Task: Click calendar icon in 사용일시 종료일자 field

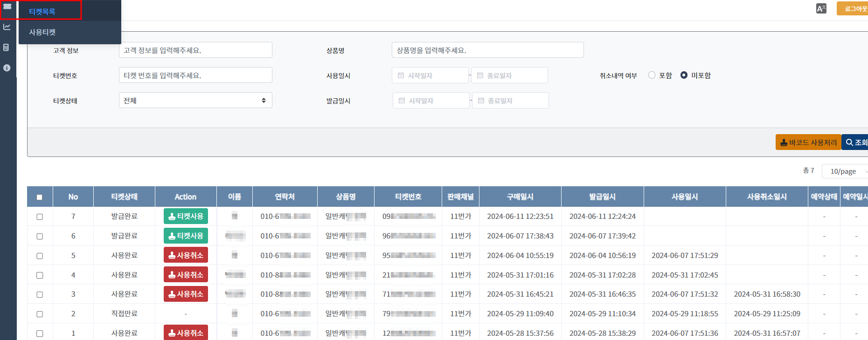Action: click(x=480, y=75)
